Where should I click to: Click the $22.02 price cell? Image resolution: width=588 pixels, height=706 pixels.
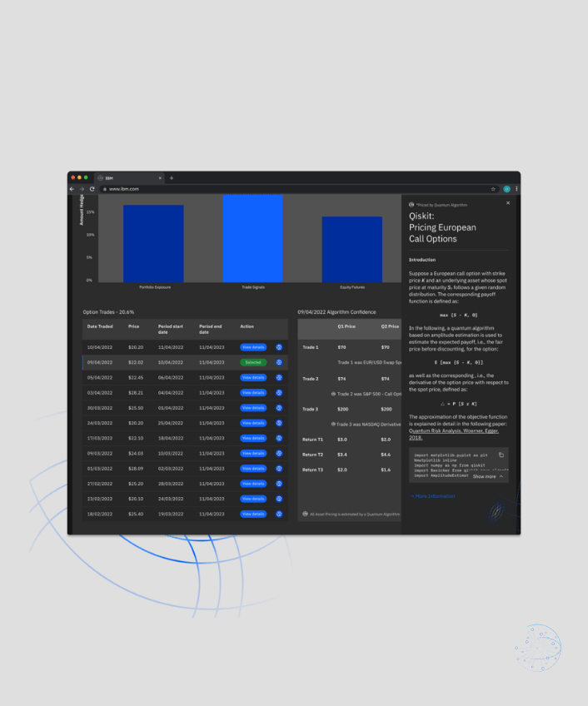pos(136,362)
